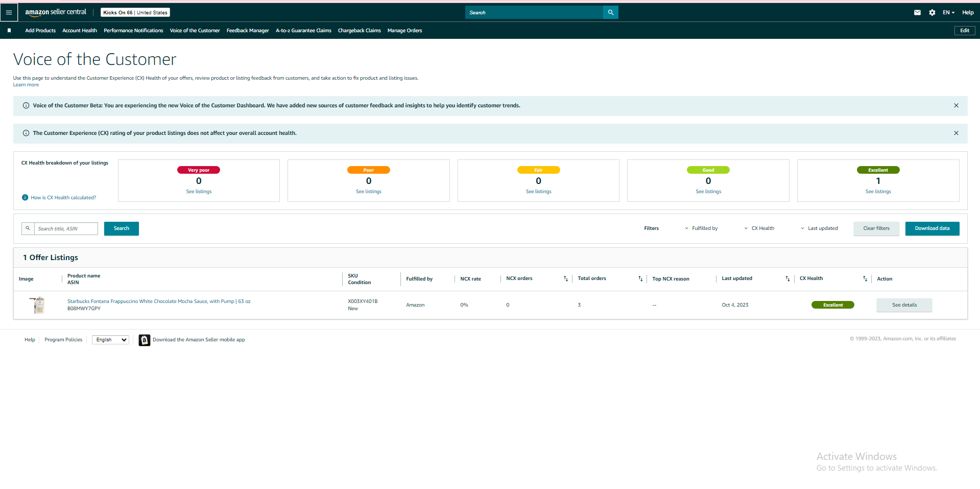Click Download the Amazon Seller mobile app
980x489 pixels.
pyautogui.click(x=199, y=340)
